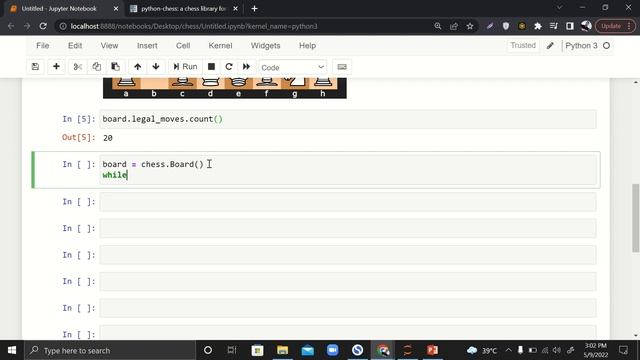Screen dimensions: 640x360
Task: Insert cell below with the plus icon
Action: tap(56, 67)
